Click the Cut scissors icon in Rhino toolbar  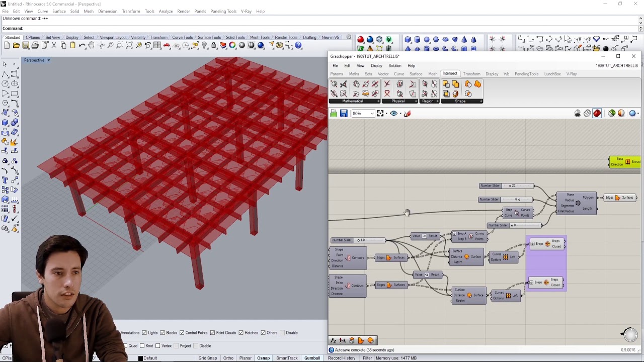54,45
